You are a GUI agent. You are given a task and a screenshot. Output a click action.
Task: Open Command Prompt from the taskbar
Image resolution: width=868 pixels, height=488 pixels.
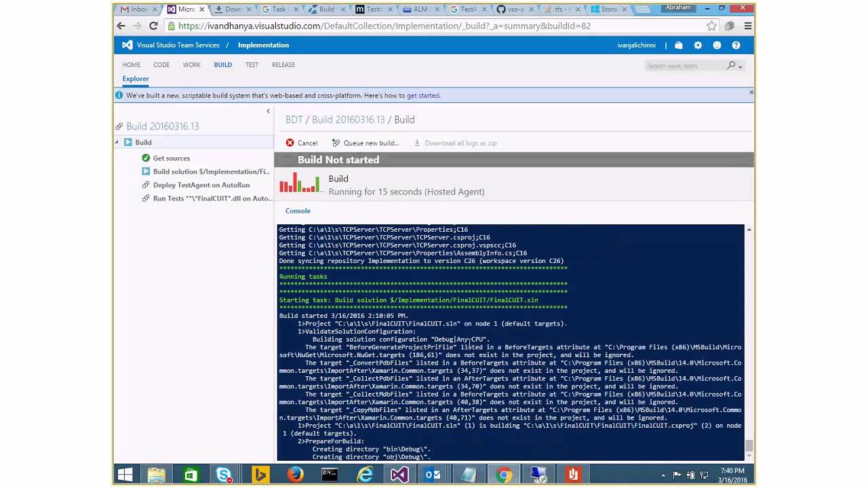[330, 474]
